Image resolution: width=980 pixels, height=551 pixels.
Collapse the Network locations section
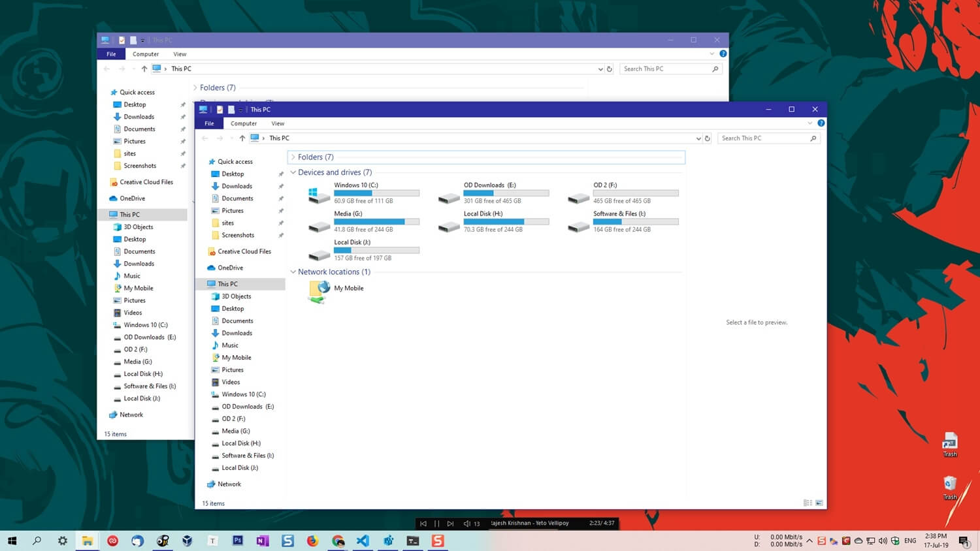pos(292,272)
